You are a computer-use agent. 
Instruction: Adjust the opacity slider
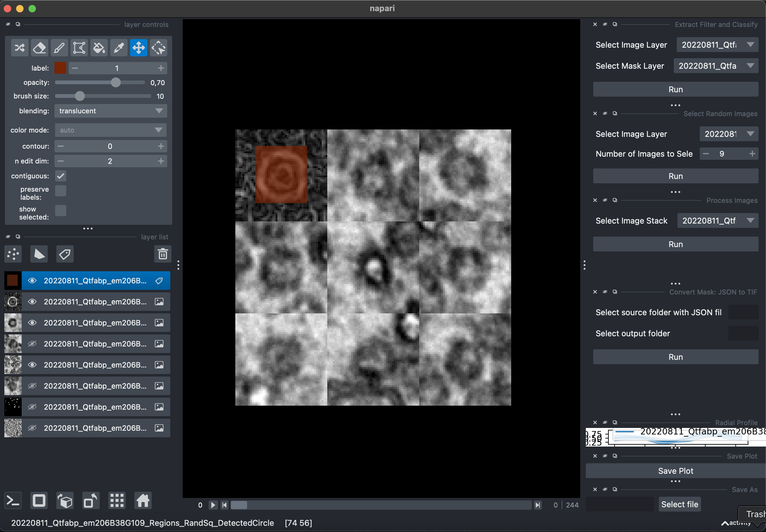[x=100, y=83]
